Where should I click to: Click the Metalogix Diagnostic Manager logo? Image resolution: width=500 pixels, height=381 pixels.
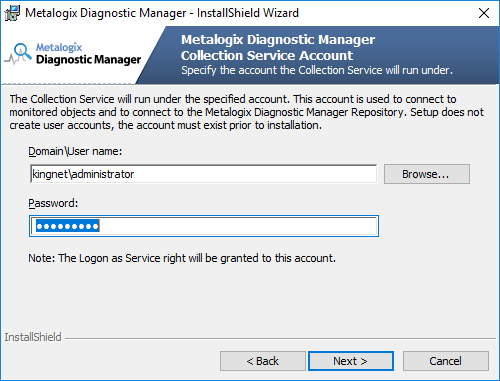point(73,54)
